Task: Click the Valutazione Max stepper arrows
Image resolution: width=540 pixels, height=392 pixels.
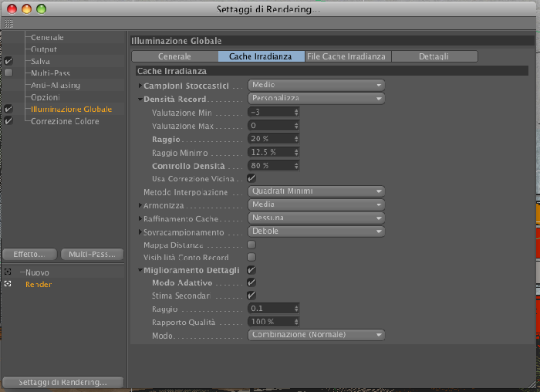Action: tap(296, 125)
